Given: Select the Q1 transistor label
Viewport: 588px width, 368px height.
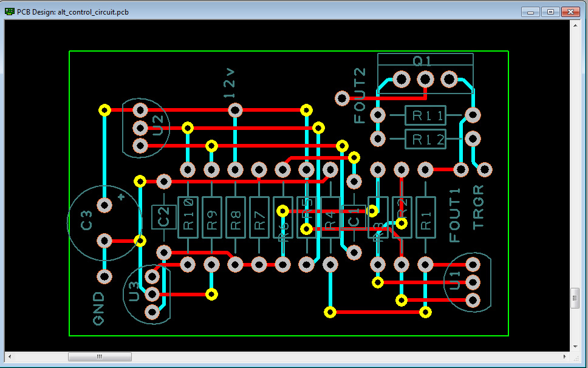Looking at the screenshot, I should [x=422, y=61].
